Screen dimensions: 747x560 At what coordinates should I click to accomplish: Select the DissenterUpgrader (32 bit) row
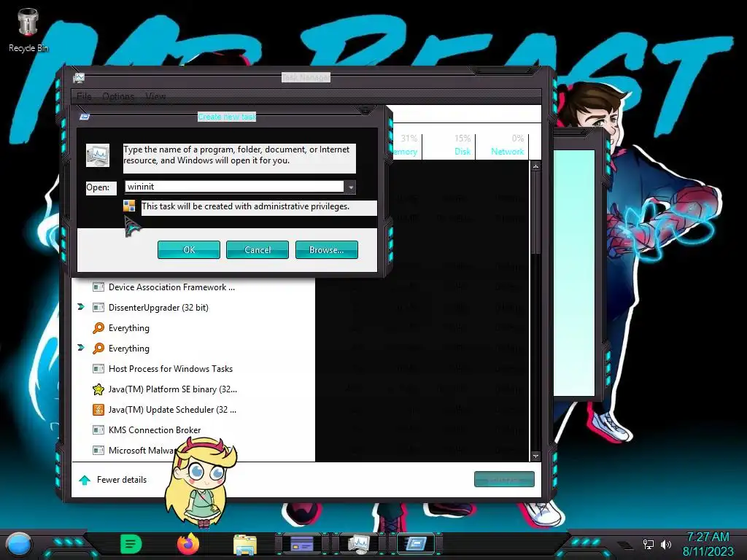(x=193, y=308)
